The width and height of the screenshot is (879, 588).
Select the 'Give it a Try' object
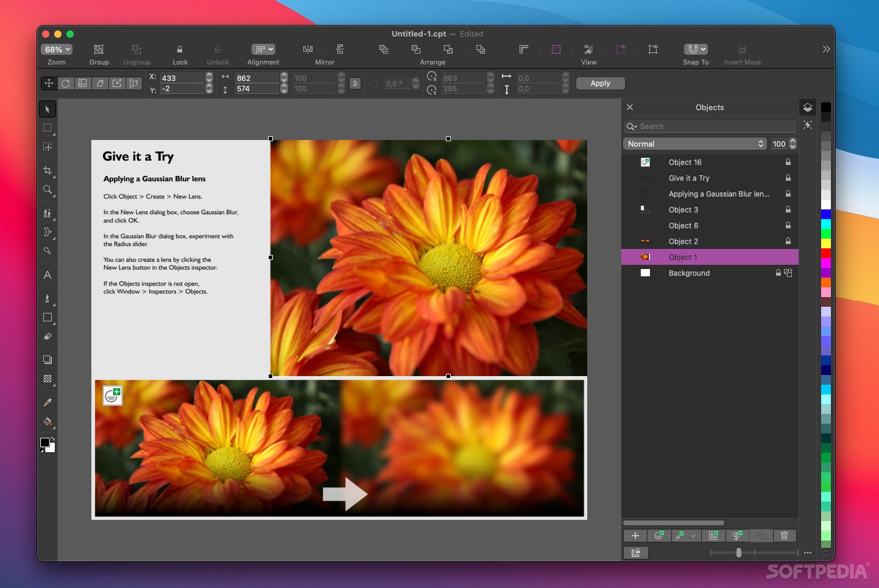coord(689,178)
